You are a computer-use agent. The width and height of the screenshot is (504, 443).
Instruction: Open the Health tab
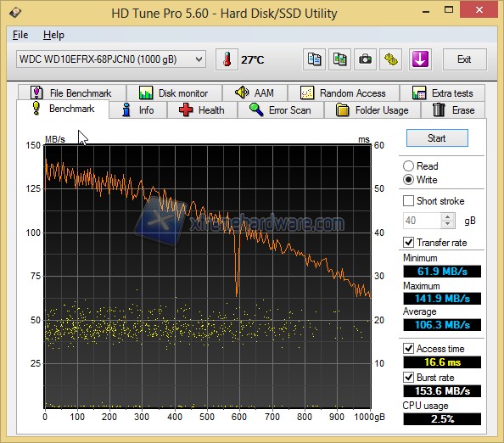(x=202, y=110)
